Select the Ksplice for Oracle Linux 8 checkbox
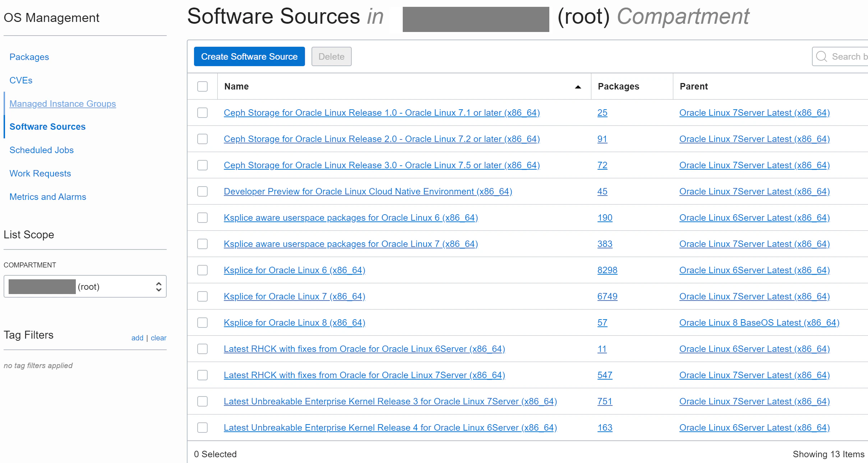Screen dimensions: 868x463 202,322
